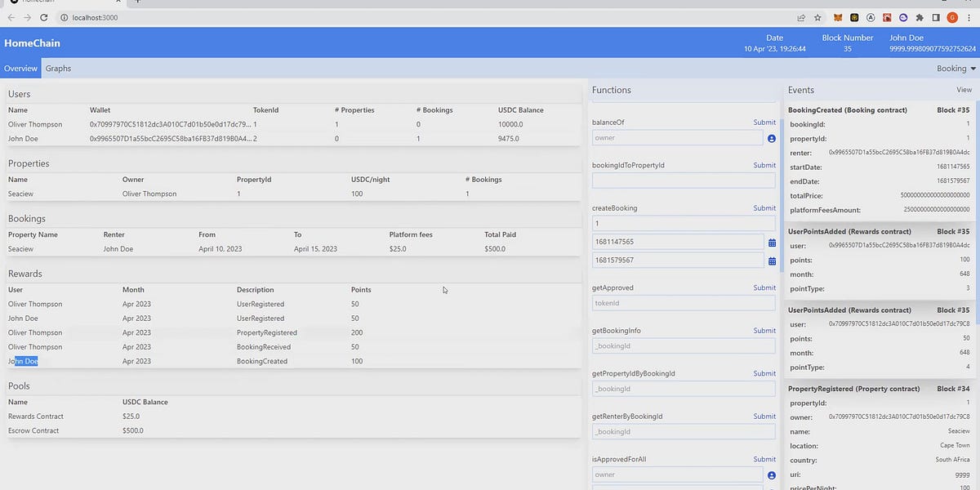Viewport: 980px width, 490px height.
Task: Click the account icon beside the balanceOf owner field
Action: tap(771, 138)
